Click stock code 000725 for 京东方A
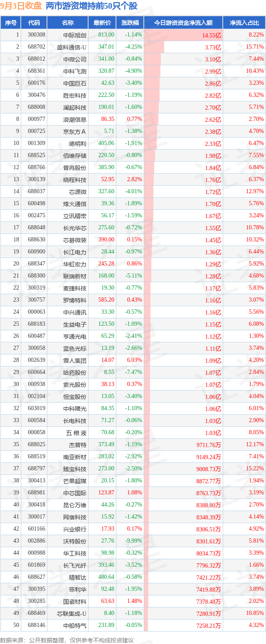The height and width of the screenshot is (644, 266). coord(36,131)
